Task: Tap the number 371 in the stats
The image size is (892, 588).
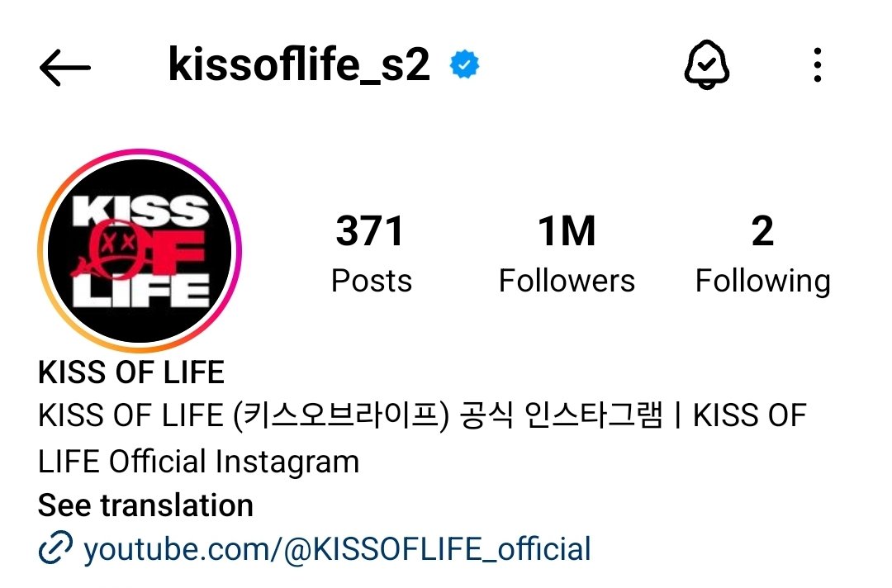Action: click(370, 231)
